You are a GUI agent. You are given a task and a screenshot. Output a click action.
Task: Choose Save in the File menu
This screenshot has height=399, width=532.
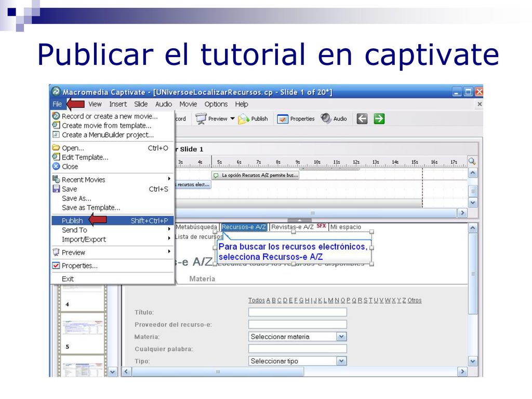[113, 189]
